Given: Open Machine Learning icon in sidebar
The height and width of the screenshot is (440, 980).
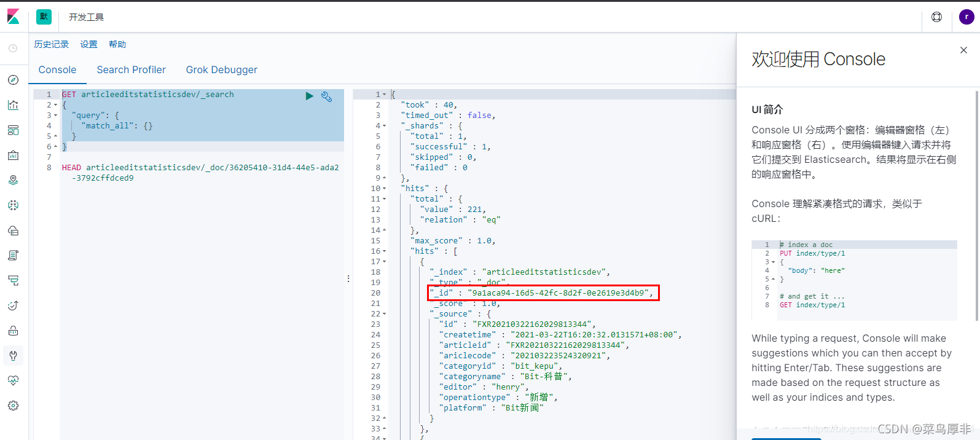Looking at the screenshot, I should tap(13, 205).
